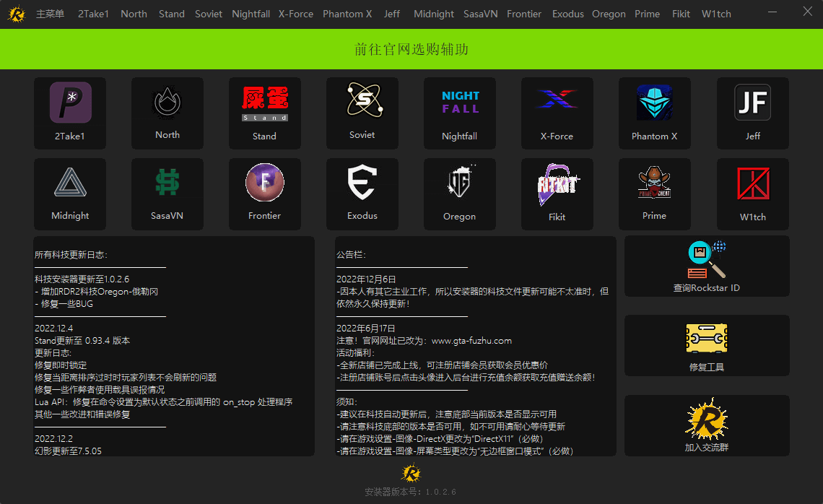The height and width of the screenshot is (504, 823).
Task: Choose Fikit in the top menu bar
Action: 681,14
